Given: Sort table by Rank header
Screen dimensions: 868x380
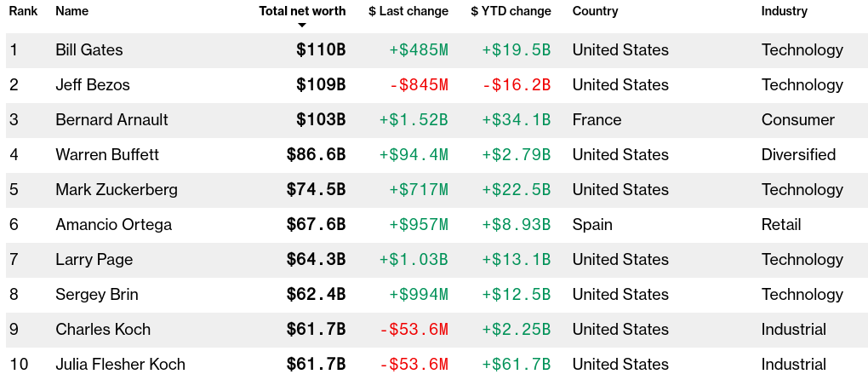Looking at the screenshot, I should tap(23, 11).
